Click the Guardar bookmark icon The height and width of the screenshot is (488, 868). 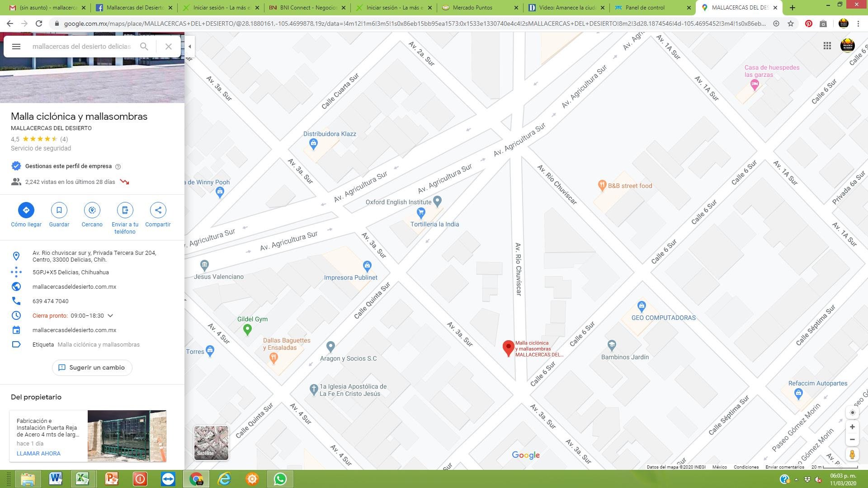click(x=59, y=210)
